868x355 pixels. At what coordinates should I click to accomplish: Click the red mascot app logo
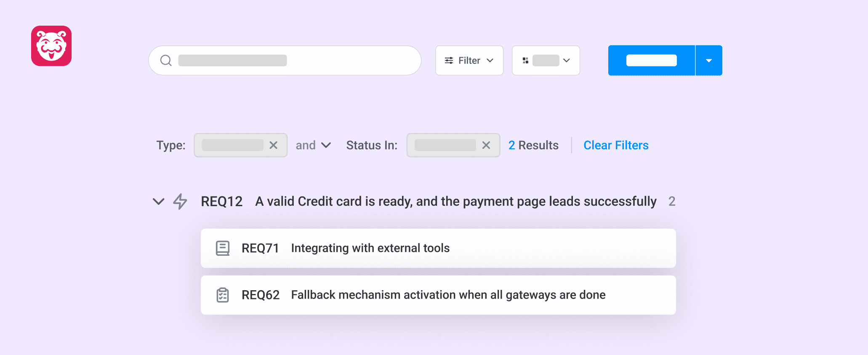tap(51, 46)
